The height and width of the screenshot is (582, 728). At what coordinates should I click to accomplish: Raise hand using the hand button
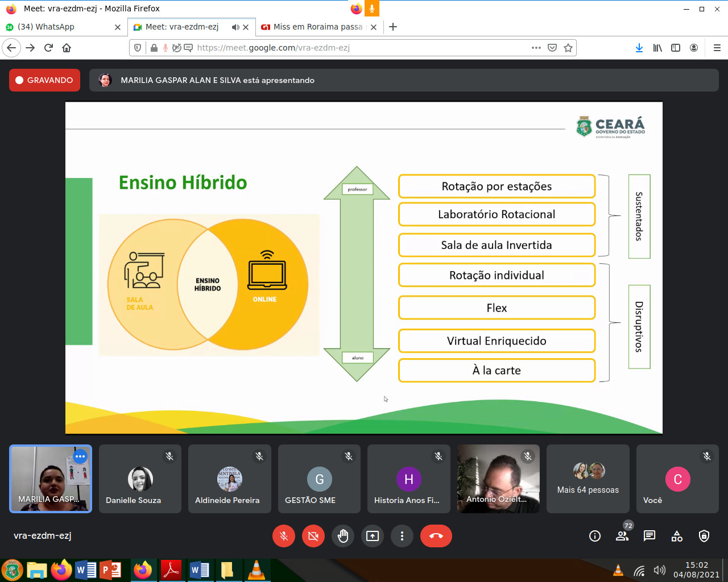[343, 536]
